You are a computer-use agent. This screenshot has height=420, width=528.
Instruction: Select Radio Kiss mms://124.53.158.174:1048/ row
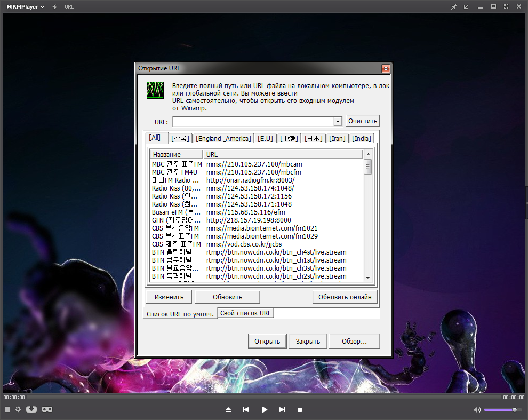pos(257,188)
